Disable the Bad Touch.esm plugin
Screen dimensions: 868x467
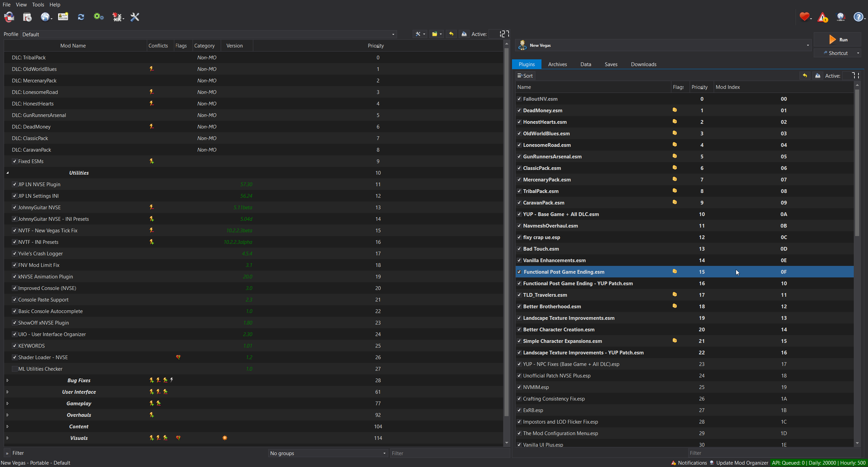click(x=519, y=249)
